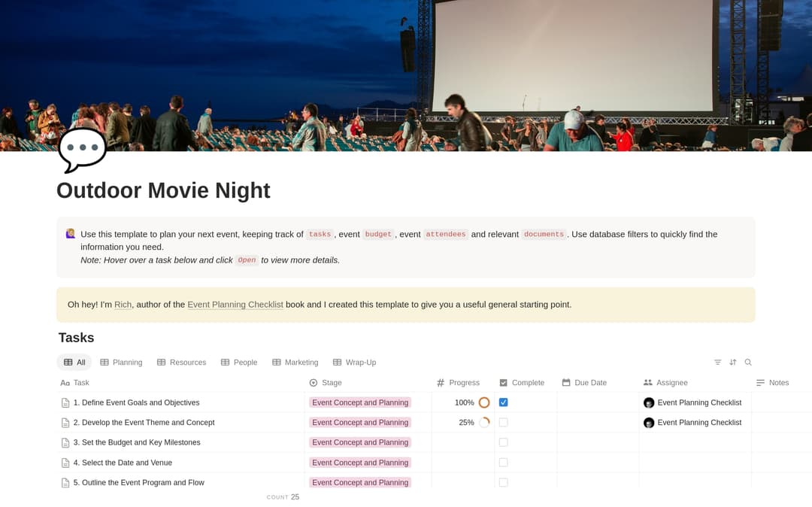Screen dimensions: 812x507
Task: Open task 4. Select the Date and Venue
Action: [123, 463]
